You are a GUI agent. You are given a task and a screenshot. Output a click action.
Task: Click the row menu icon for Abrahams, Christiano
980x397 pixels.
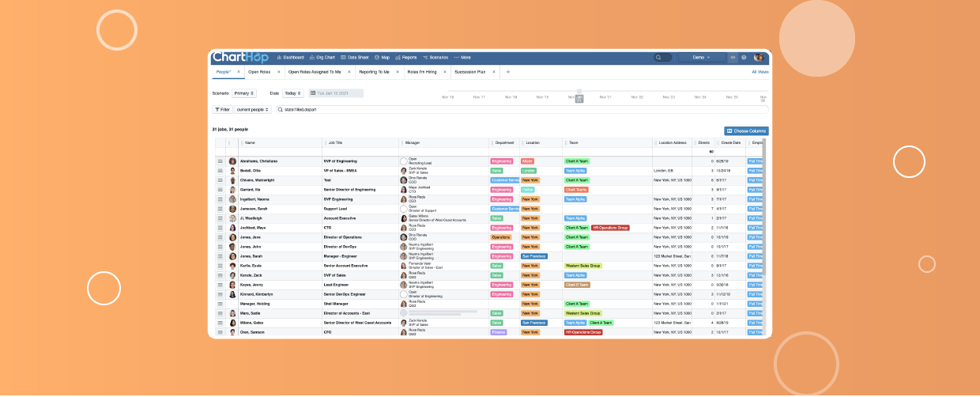tap(220, 161)
